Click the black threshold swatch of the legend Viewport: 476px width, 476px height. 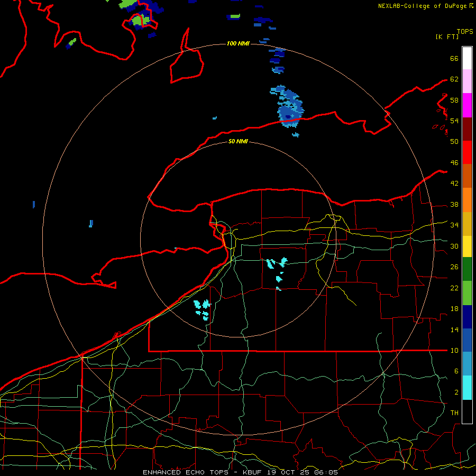point(467,411)
